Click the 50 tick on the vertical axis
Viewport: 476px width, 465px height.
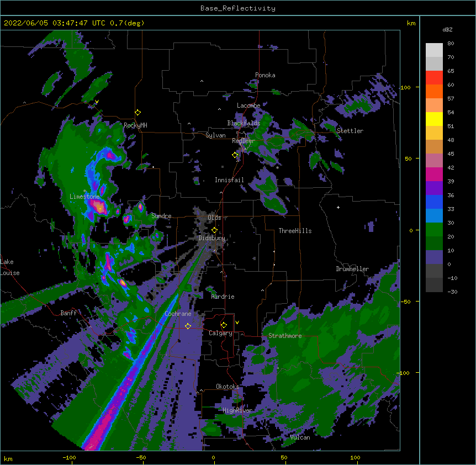click(408, 158)
